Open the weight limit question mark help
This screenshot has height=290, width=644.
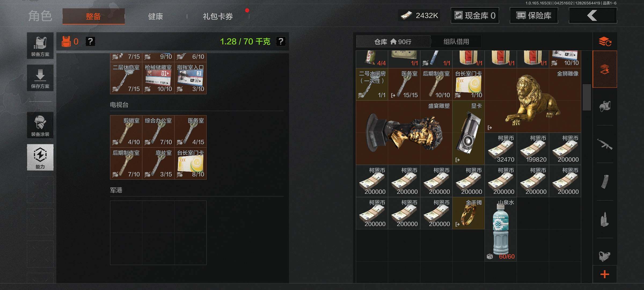pos(281,41)
